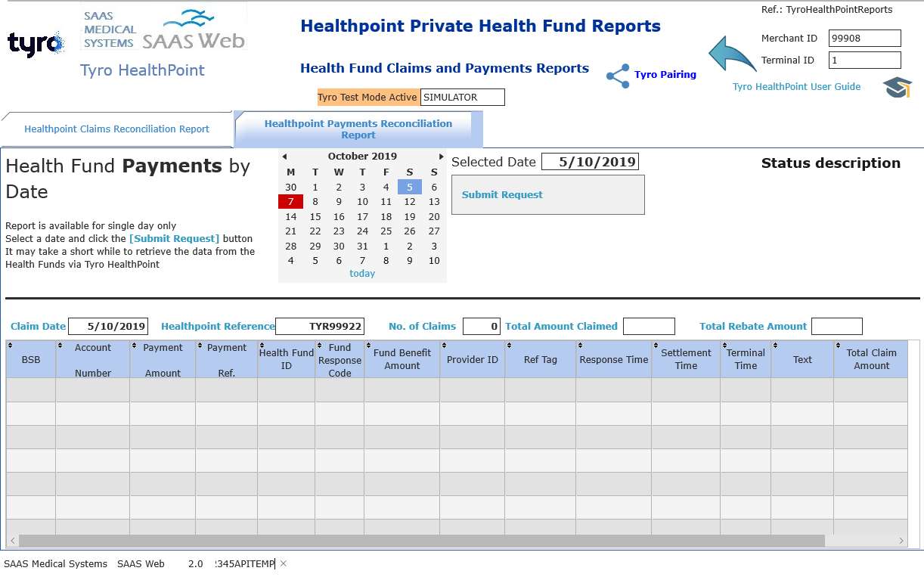
Task: Sort the Payment Ref. column
Action: (199, 346)
